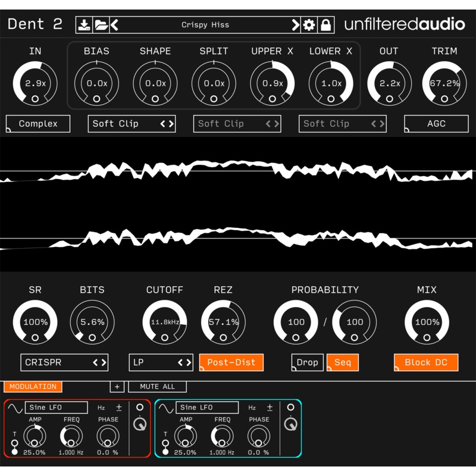Click the T sync switch in cyan LFO
Screen dimensions: 476x476
pyautogui.click(x=165, y=447)
